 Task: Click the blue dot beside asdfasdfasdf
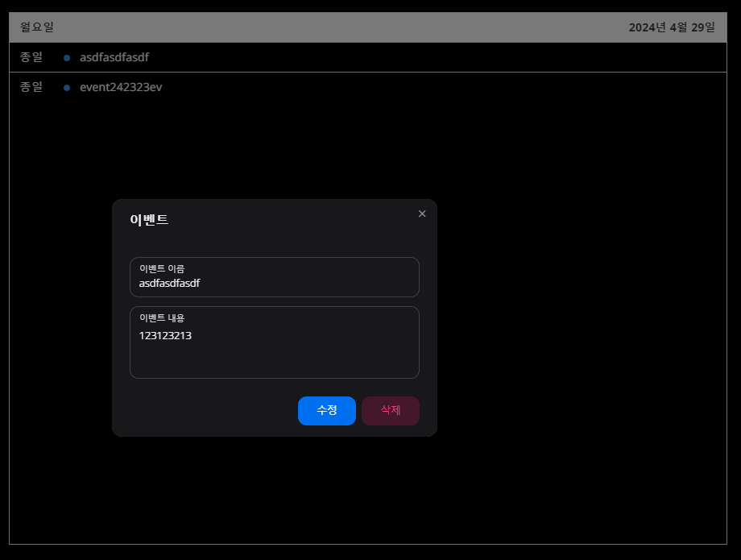pos(67,58)
